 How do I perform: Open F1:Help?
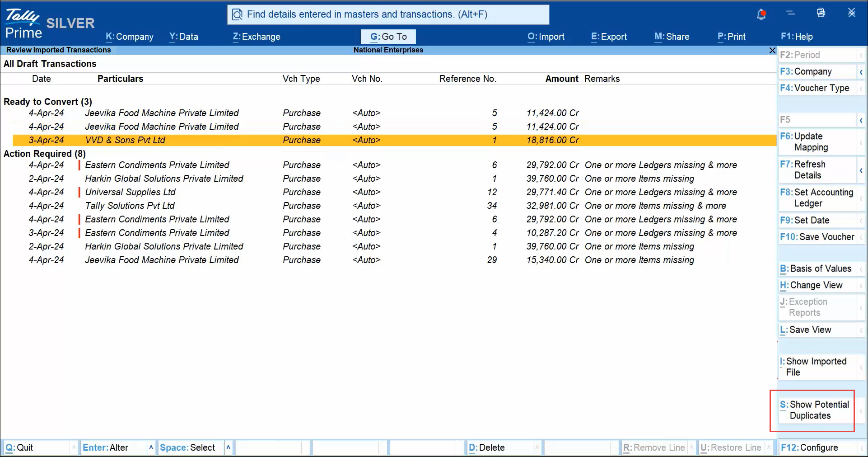click(x=797, y=37)
